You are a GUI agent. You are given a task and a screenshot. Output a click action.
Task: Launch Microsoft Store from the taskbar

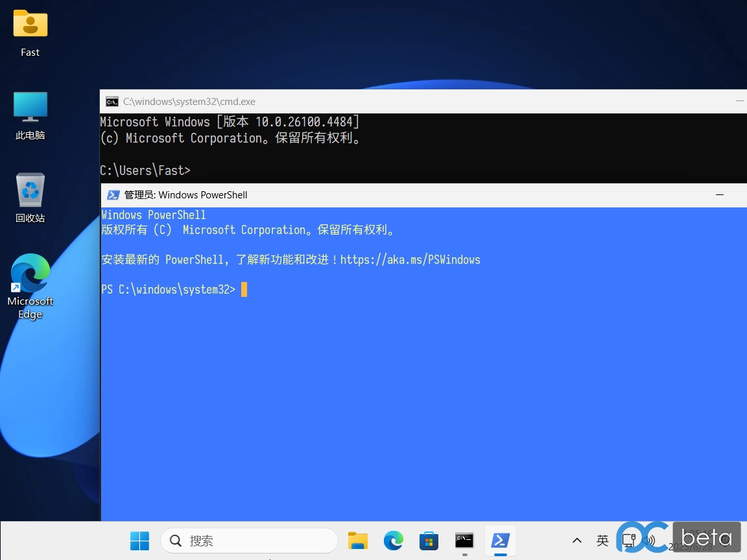tap(429, 541)
